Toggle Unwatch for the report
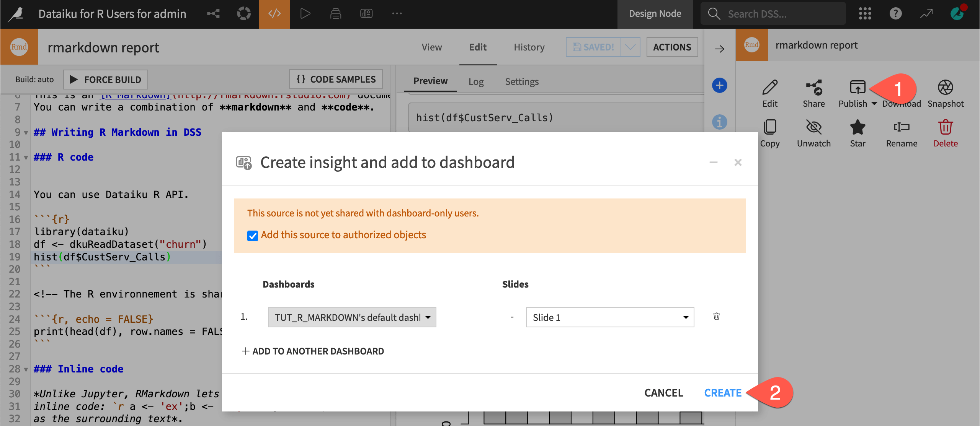980x426 pixels. coord(814,132)
